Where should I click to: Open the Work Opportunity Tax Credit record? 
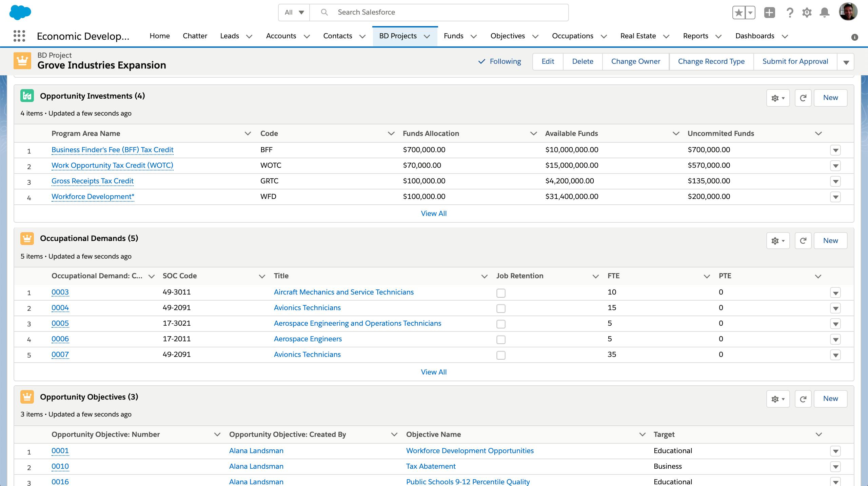112,165
